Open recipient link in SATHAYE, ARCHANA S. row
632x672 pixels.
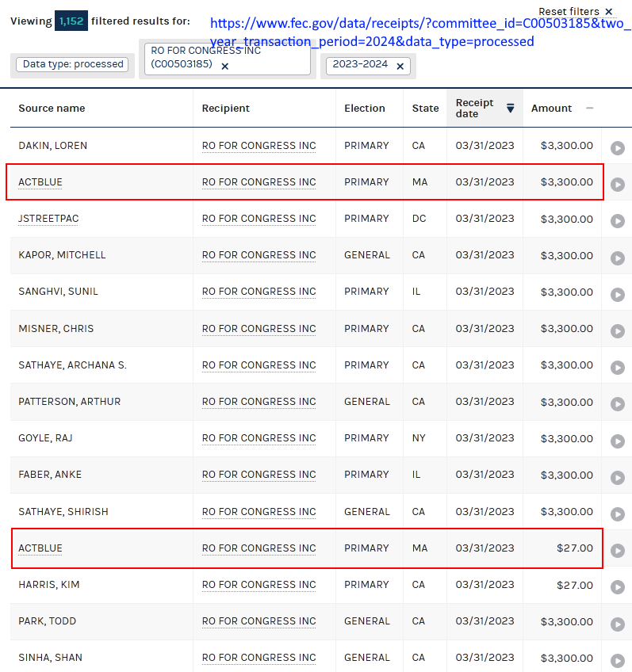pos(259,365)
